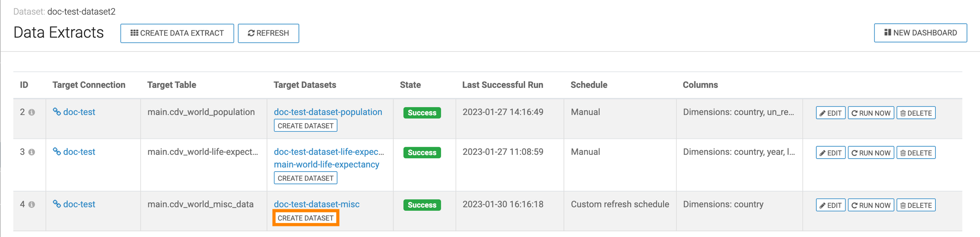The height and width of the screenshot is (237, 980).
Task: Edit extract main.cdv_world_population
Action: (831, 113)
